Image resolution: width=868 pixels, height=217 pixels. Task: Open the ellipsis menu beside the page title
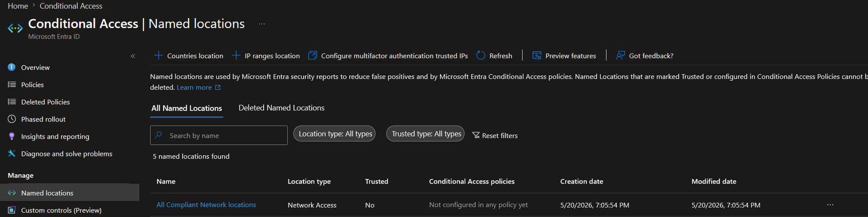(262, 24)
